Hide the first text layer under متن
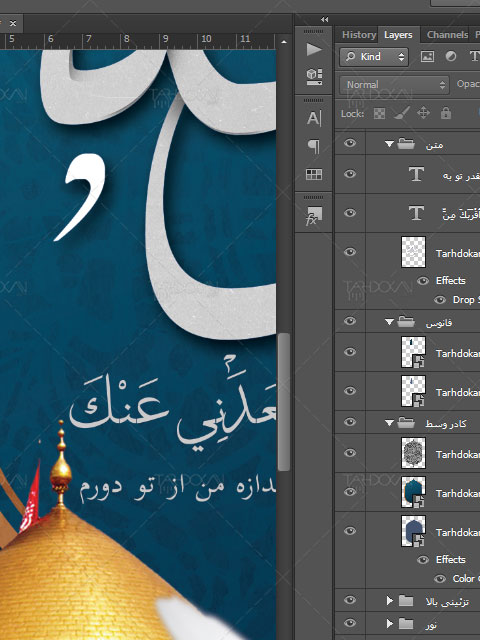 [x=350, y=174]
